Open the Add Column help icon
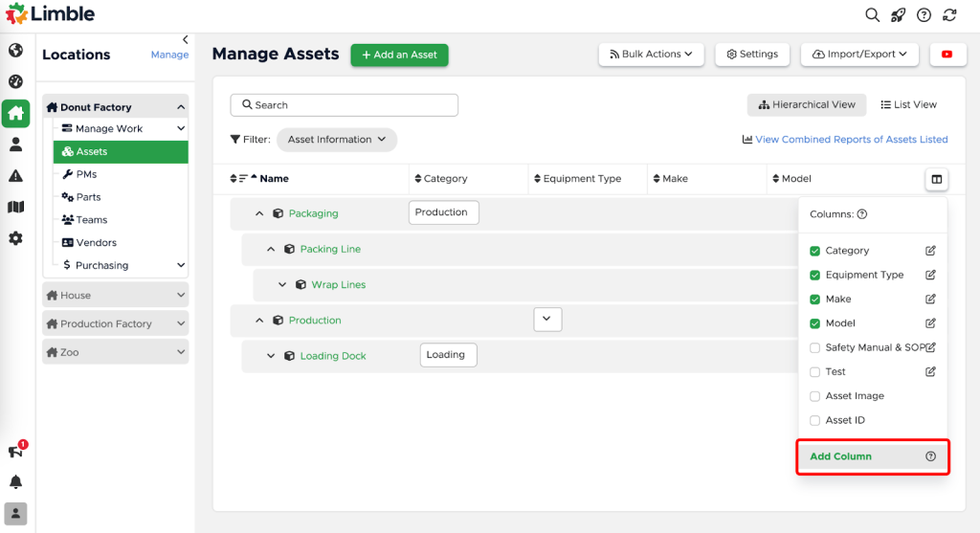The height and width of the screenshot is (533, 980). [x=930, y=456]
